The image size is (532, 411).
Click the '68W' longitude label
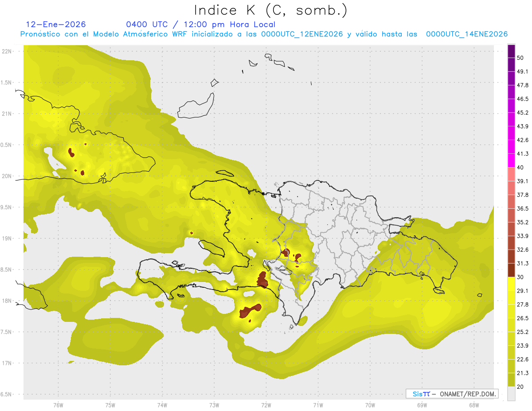pos(473,405)
